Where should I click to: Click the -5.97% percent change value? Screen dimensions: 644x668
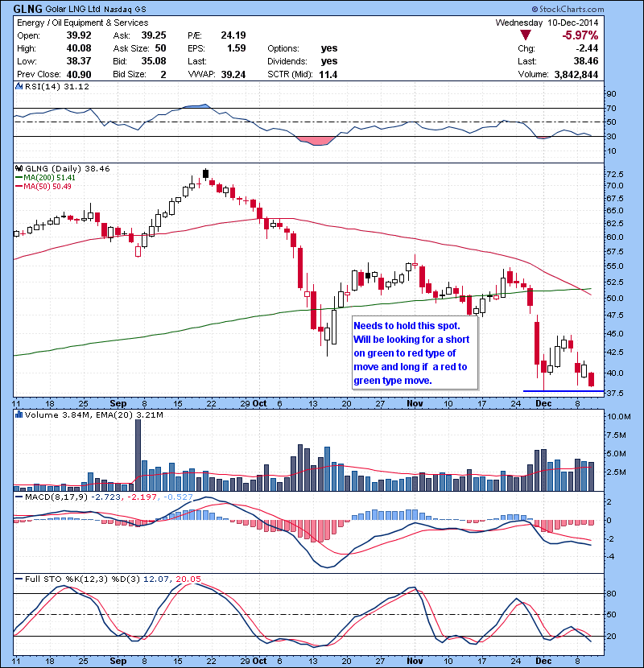pos(580,35)
